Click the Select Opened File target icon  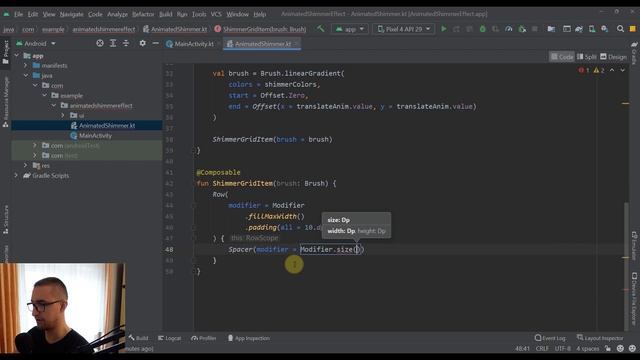(100, 43)
